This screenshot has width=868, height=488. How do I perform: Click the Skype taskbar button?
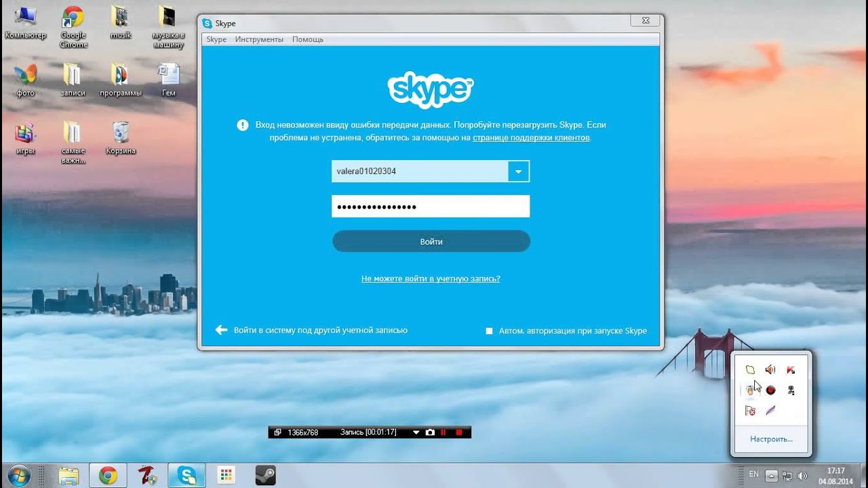[x=186, y=476]
